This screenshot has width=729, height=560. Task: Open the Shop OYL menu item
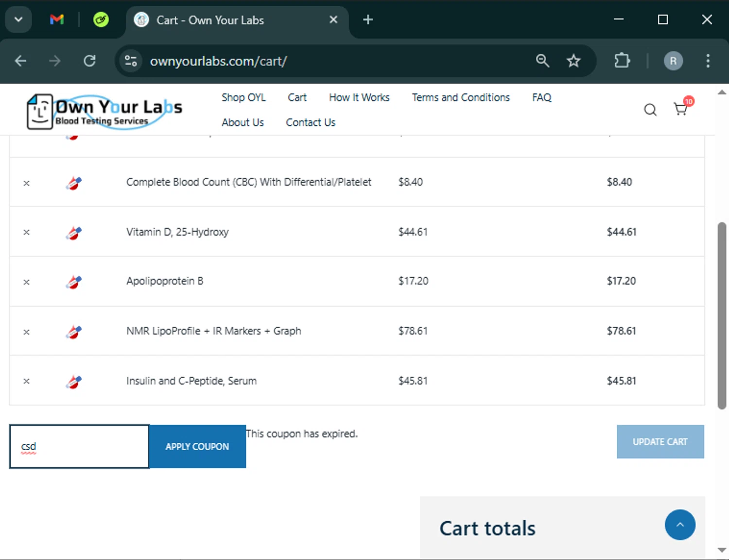click(243, 98)
